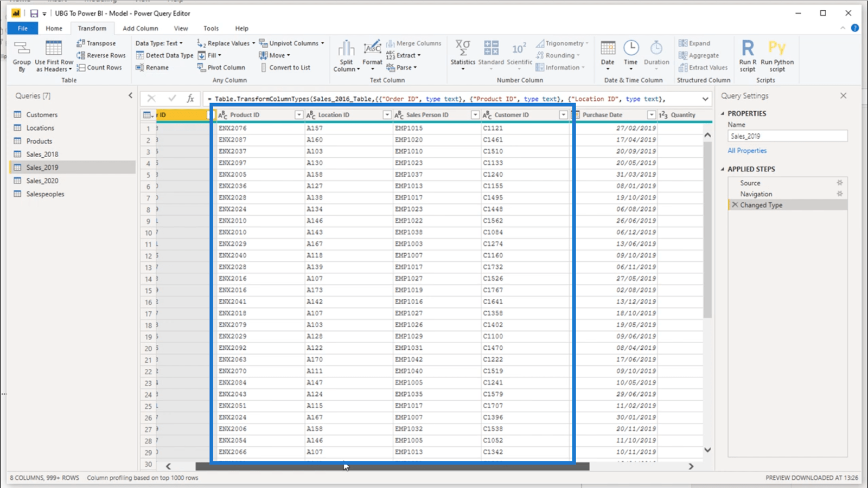Open Navigation step settings gear
This screenshot has height=488, width=868.
coord(840,194)
